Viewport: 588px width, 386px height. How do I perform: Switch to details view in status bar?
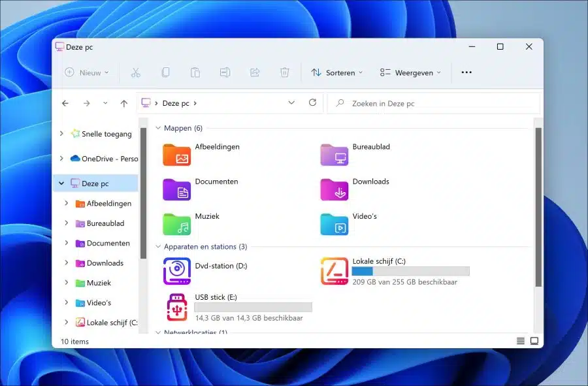(521, 341)
